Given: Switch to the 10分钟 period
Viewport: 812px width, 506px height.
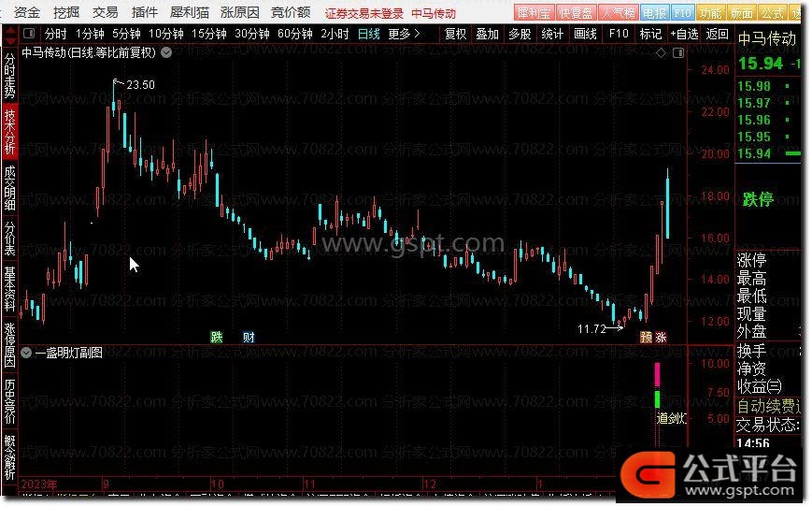Looking at the screenshot, I should 166,35.
